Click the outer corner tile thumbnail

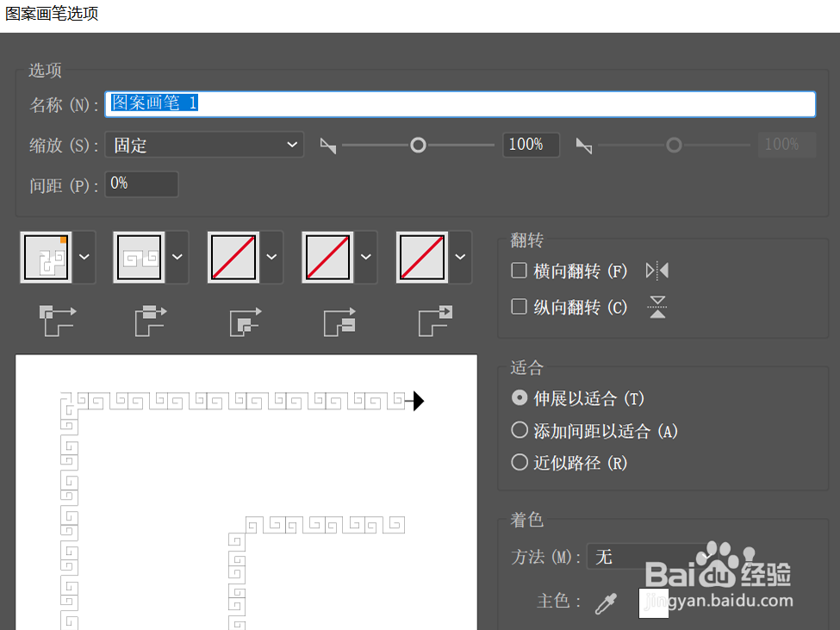click(x=46, y=257)
